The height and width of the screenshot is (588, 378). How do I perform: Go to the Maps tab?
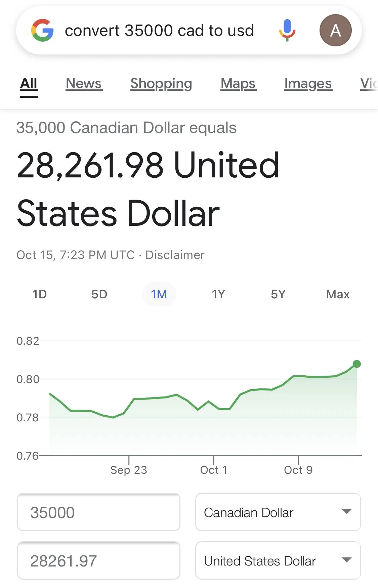click(x=238, y=83)
